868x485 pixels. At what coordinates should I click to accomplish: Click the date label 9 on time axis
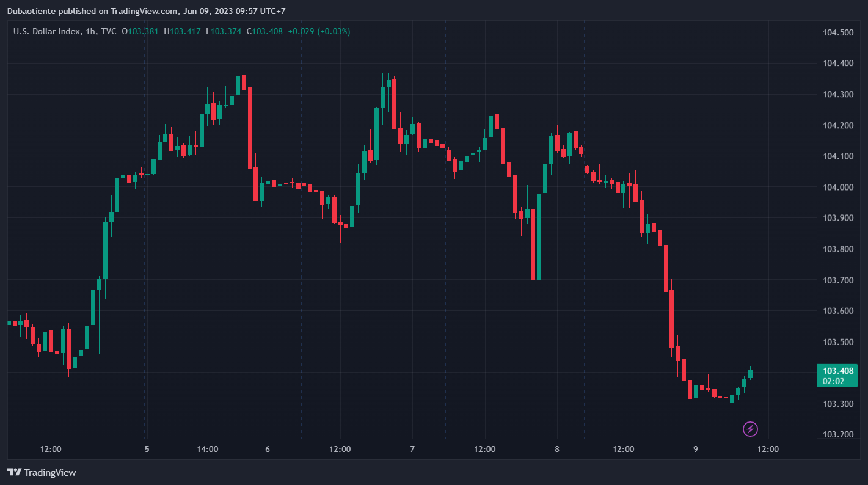click(x=696, y=450)
